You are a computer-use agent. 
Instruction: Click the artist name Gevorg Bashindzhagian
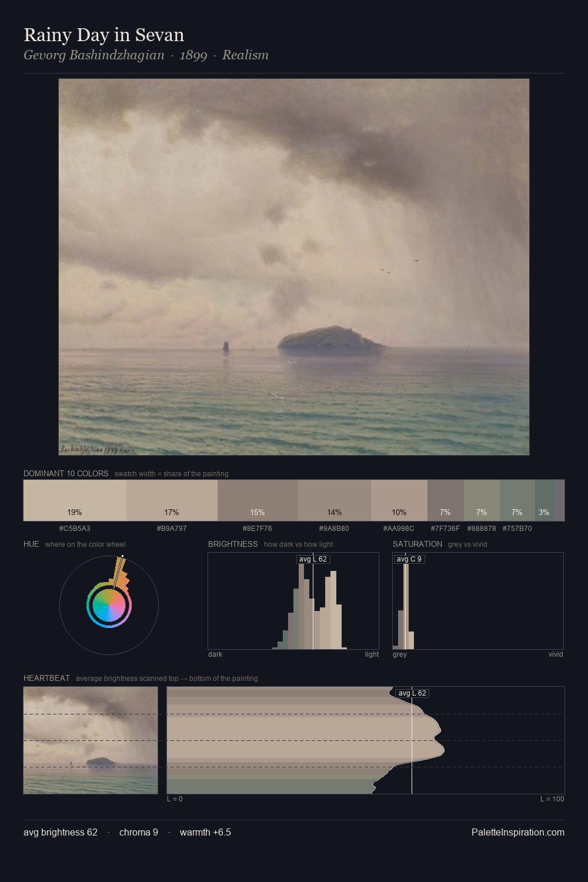pyautogui.click(x=94, y=55)
